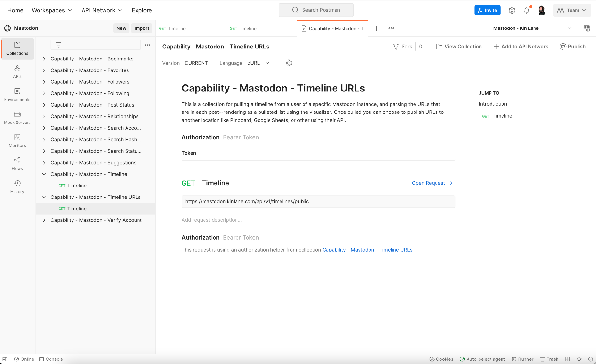Open the Monitors sidebar panel

pyautogui.click(x=17, y=141)
